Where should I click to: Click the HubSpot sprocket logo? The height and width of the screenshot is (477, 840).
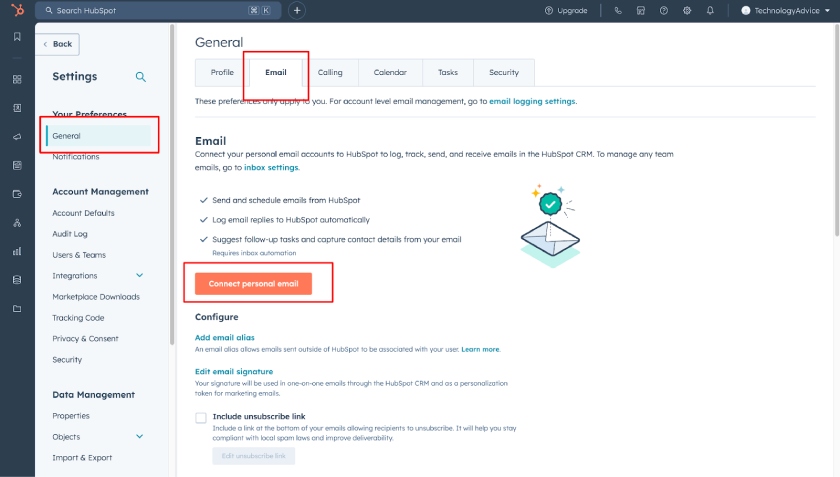coord(17,10)
